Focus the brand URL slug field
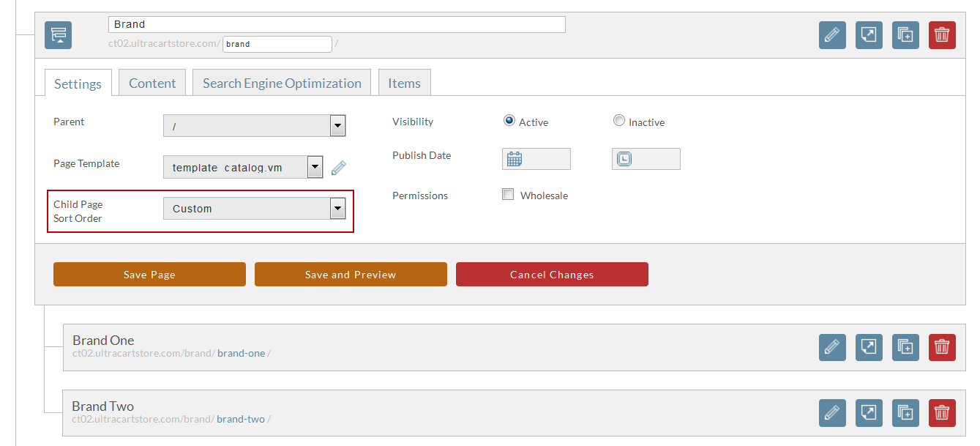This screenshot has width=980, height=446. coord(277,44)
